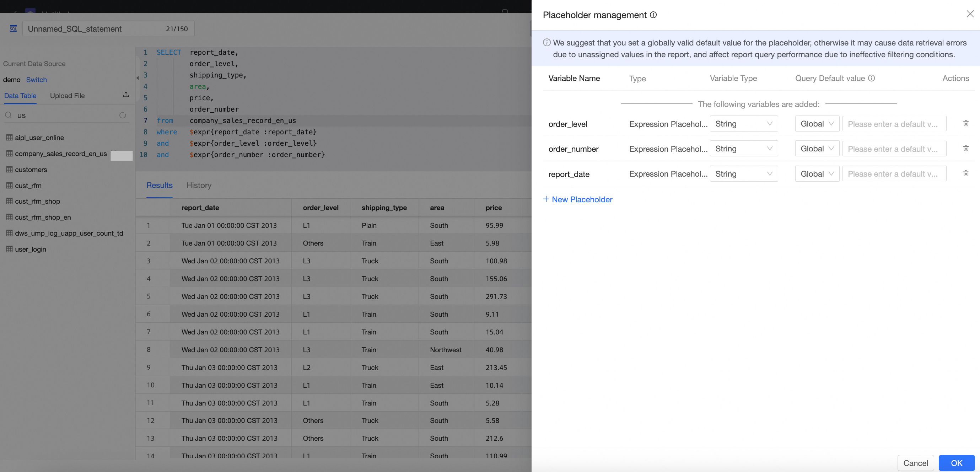Switch the current data source
This screenshot has height=472, width=980.
(37, 80)
